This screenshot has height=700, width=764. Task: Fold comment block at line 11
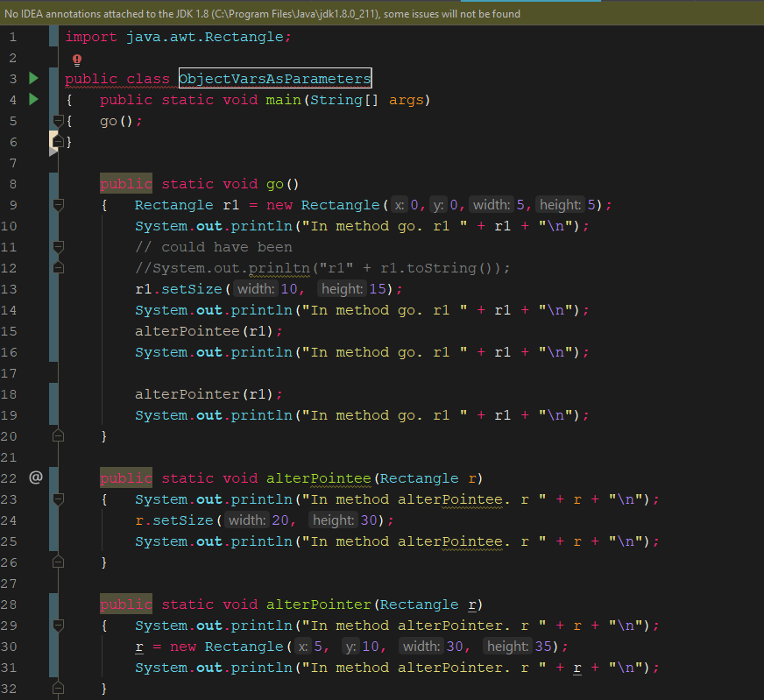coord(58,246)
